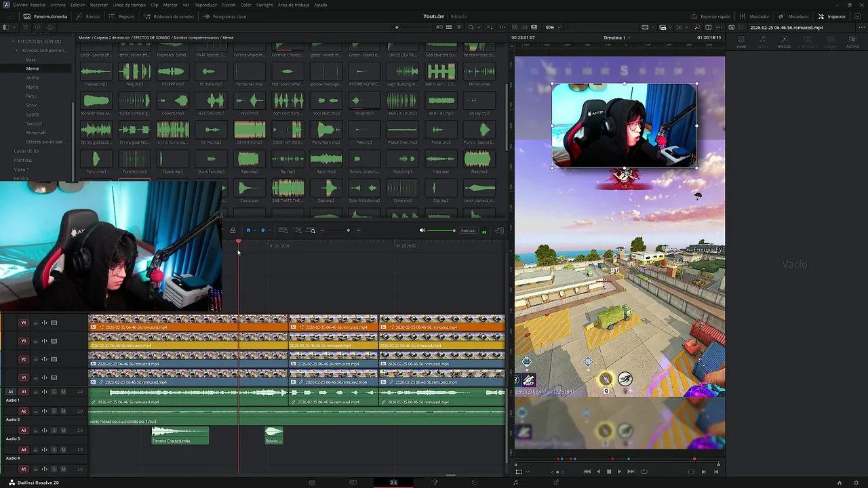Open the home icon at bottom right
Viewport: 868px width, 488px height.
[840, 483]
